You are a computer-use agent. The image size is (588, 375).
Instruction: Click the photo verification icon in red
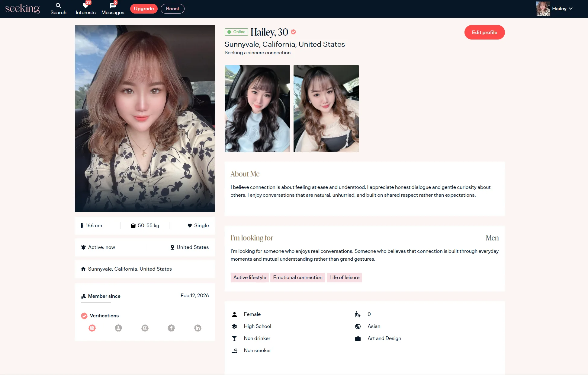(x=92, y=328)
